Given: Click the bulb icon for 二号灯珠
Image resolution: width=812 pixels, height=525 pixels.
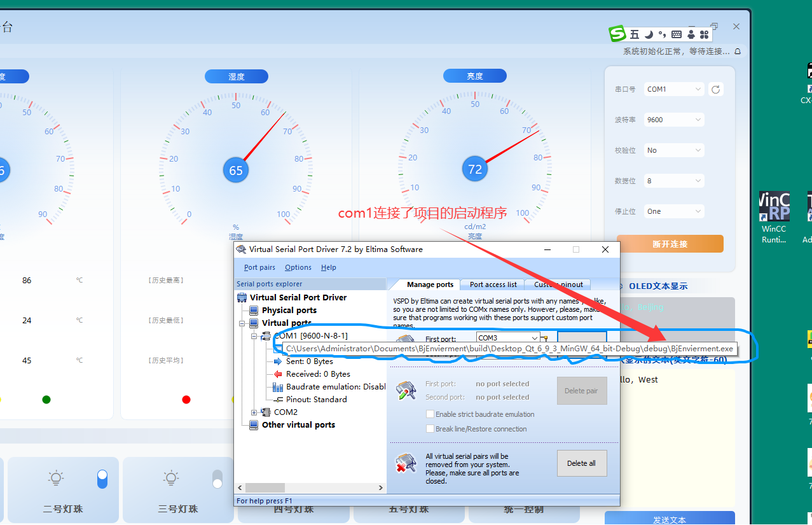Looking at the screenshot, I should 56,478.
